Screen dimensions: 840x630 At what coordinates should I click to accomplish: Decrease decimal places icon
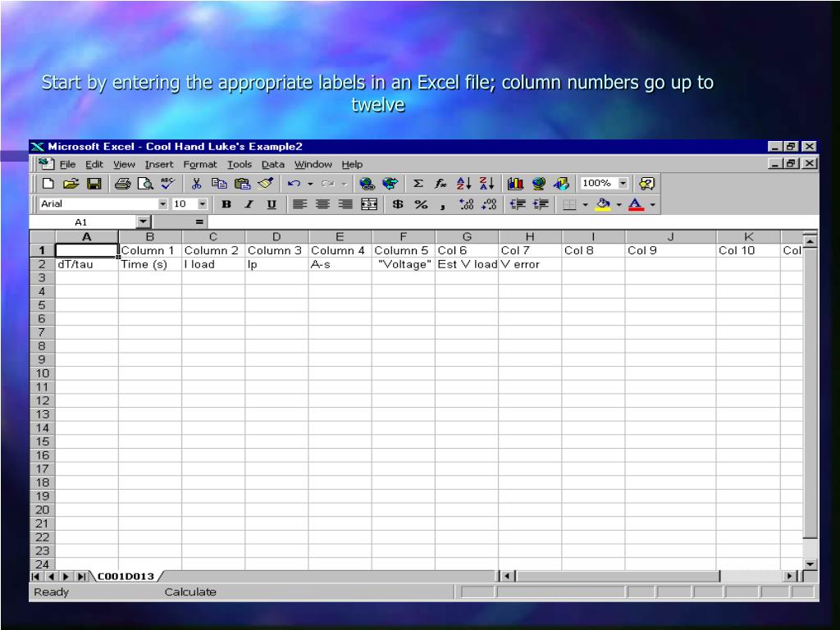[489, 204]
